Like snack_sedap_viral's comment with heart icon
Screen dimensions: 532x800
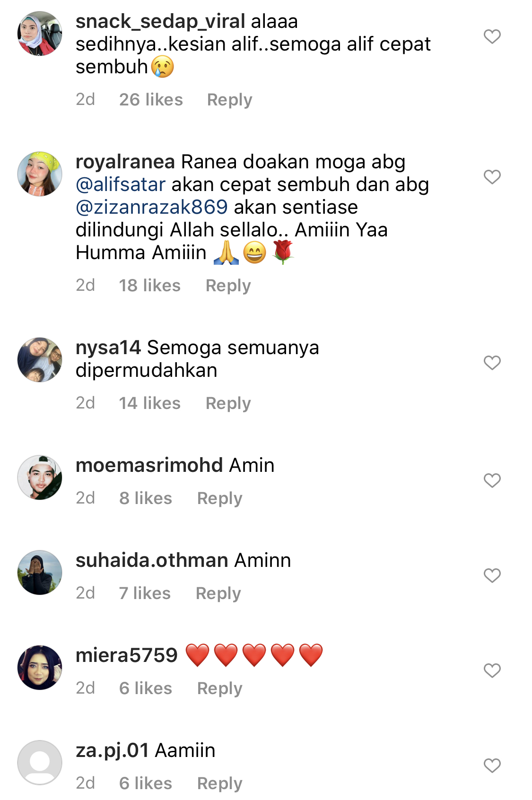[x=492, y=36]
